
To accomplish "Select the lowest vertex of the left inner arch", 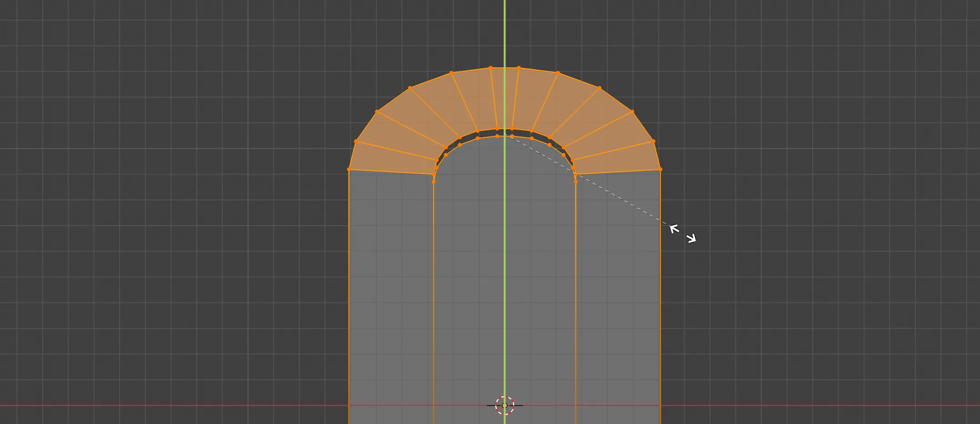I will [434, 182].
